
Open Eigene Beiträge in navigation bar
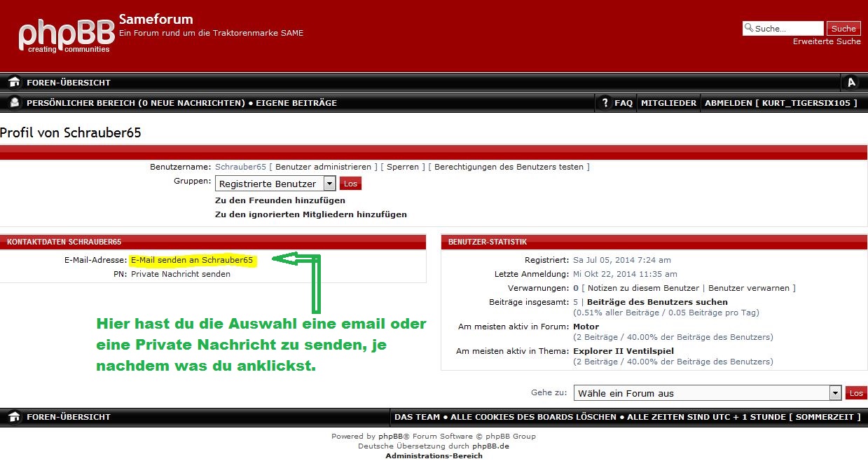coord(296,103)
